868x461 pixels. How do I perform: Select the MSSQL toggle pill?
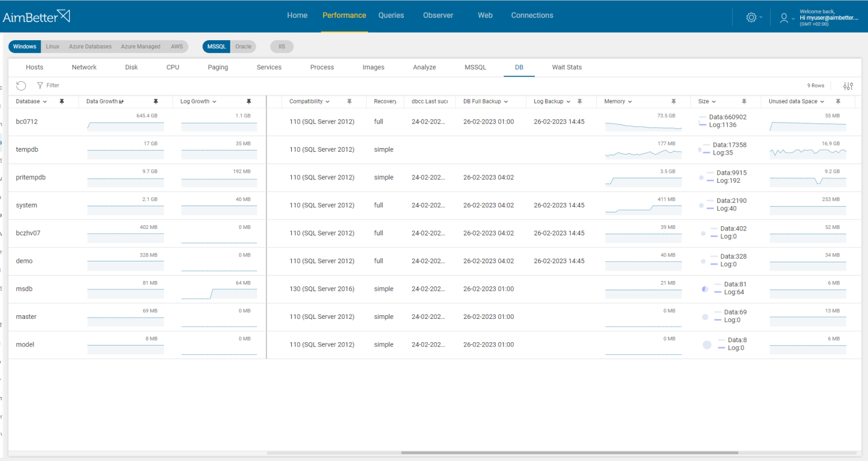pos(216,47)
